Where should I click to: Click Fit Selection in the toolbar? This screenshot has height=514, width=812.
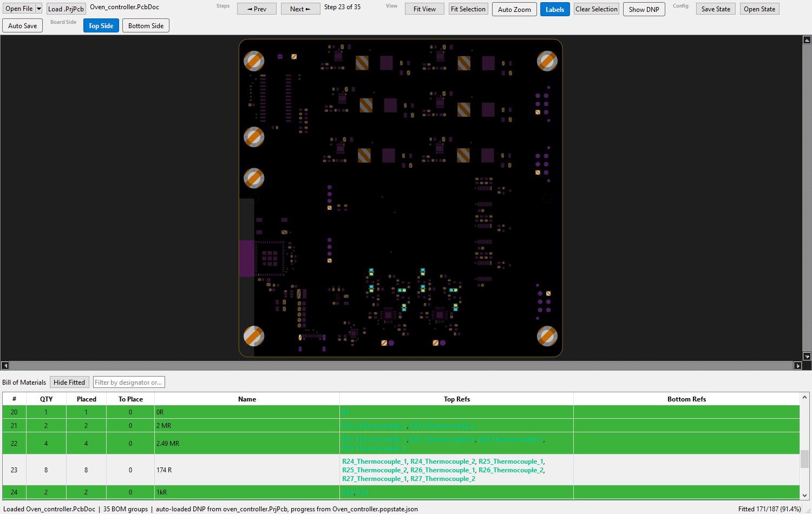[468, 9]
